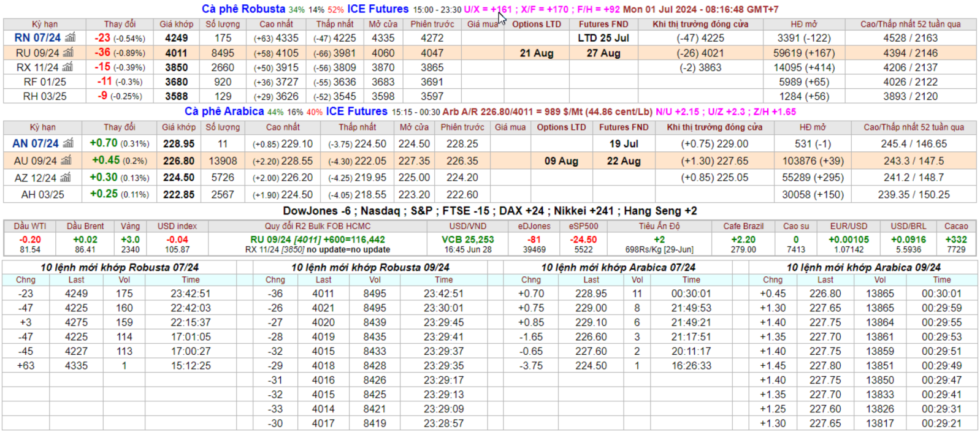The width and height of the screenshot is (980, 432).
Task: Click the 'USD index' header cell
Action: pyautogui.click(x=177, y=226)
